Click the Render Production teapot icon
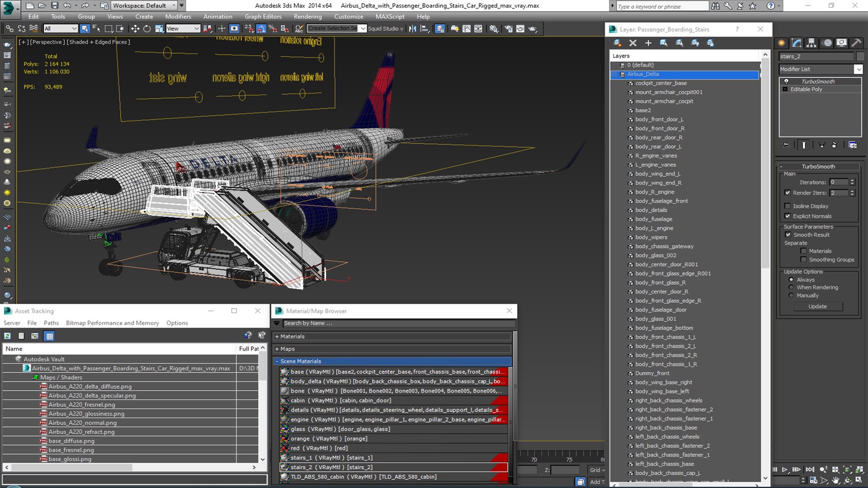The height and width of the screenshot is (488, 868). click(x=533, y=28)
